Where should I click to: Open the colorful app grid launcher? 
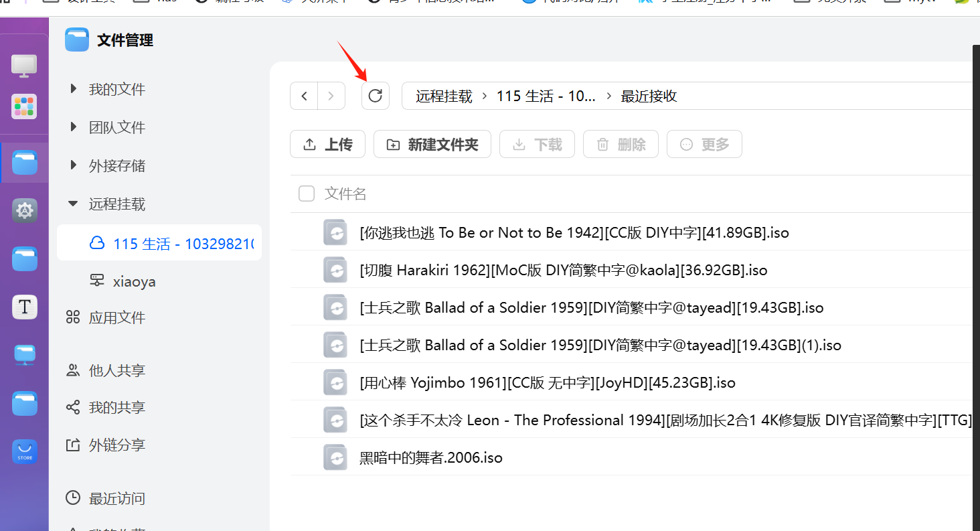24,106
